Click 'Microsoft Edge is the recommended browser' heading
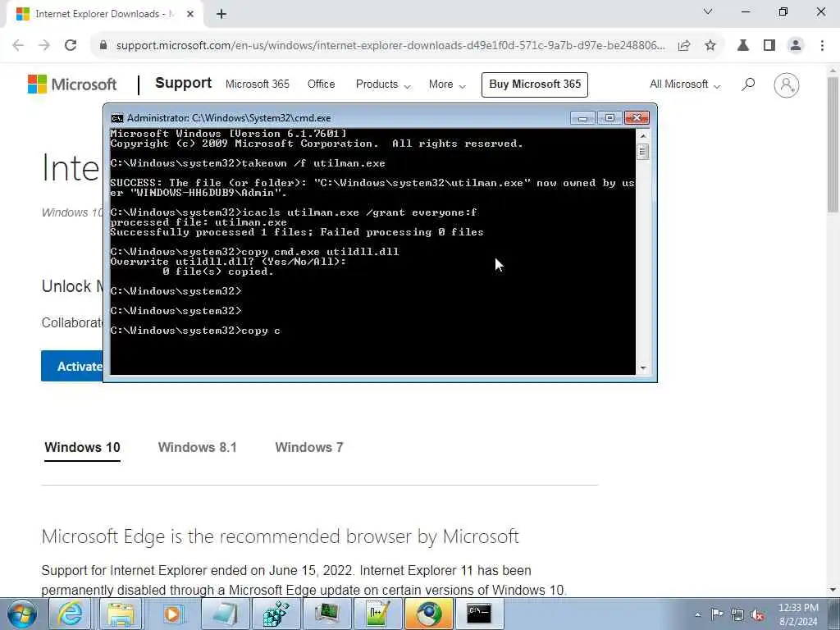This screenshot has height=630, width=840. 281,536
